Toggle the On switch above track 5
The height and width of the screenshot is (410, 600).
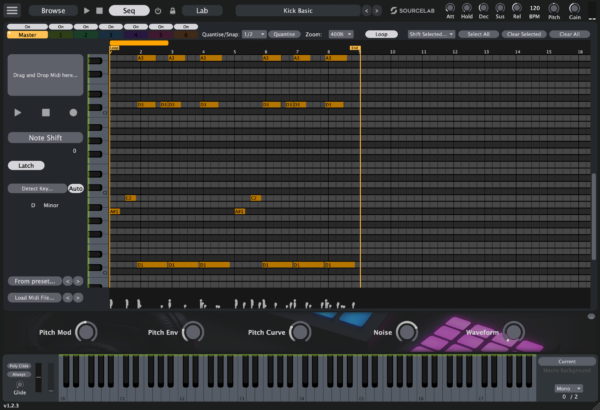coord(161,27)
